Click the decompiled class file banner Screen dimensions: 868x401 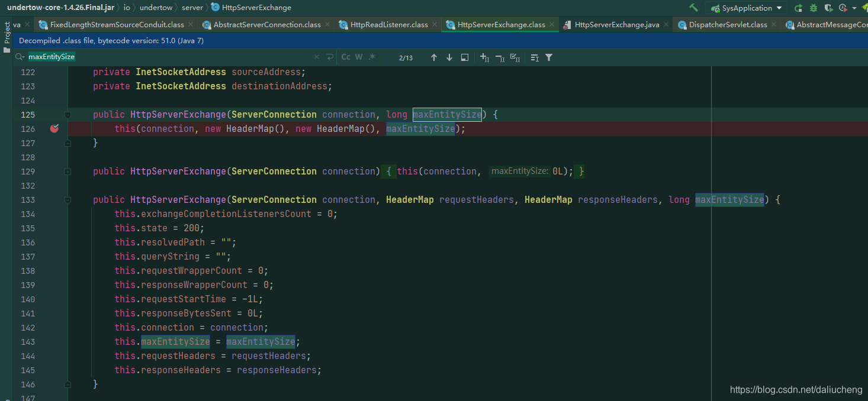(x=439, y=41)
